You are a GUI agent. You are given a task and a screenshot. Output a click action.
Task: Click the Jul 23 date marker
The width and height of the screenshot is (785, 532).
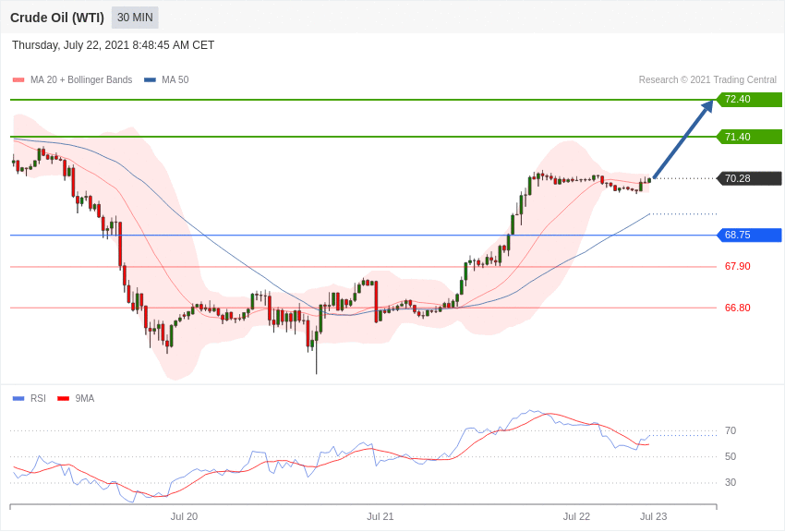(x=653, y=516)
